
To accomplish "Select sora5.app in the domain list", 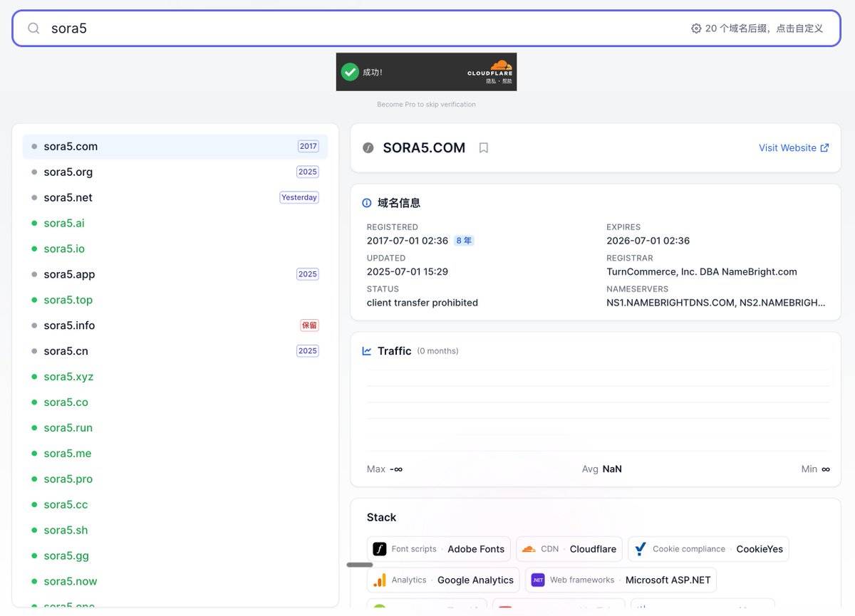I will pyautogui.click(x=175, y=275).
